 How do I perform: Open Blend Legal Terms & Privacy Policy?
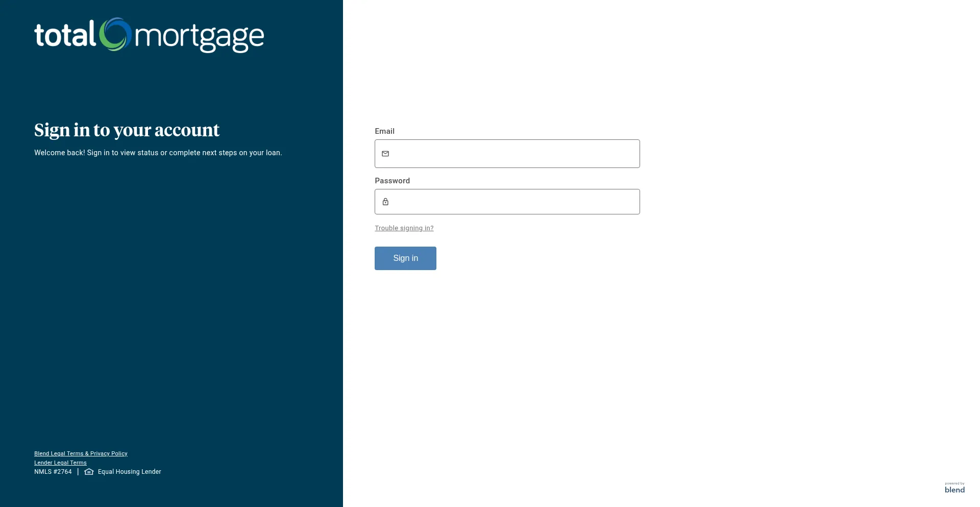tap(81, 453)
